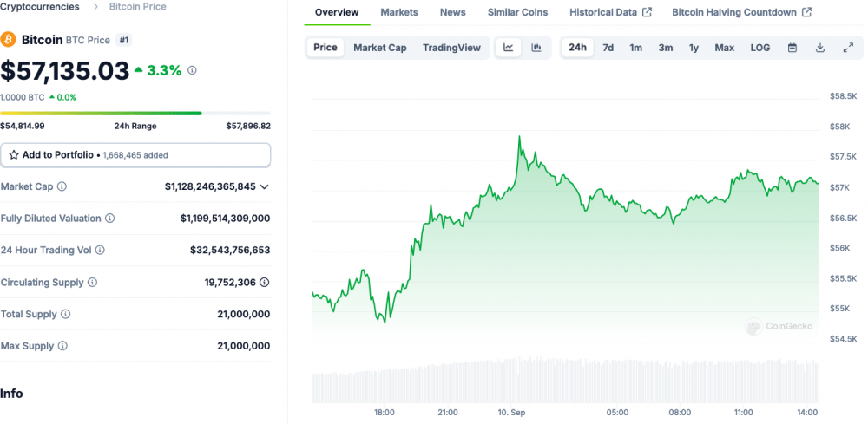This screenshot has width=868, height=424.
Task: Set chart range to Max
Action: 725,48
